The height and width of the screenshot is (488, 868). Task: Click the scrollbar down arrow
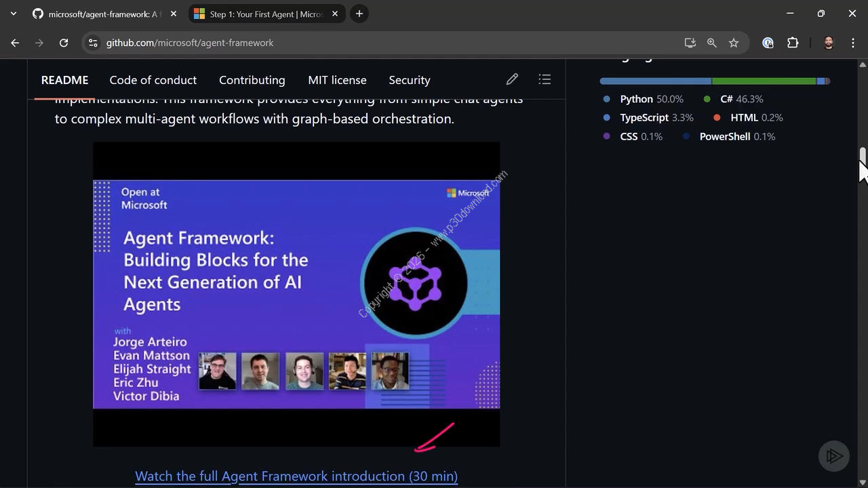(863, 483)
